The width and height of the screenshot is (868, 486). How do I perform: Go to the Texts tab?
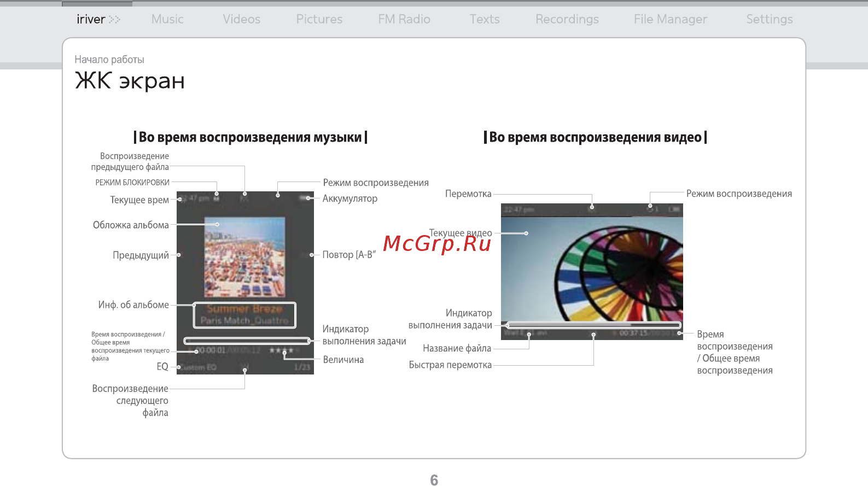485,19
